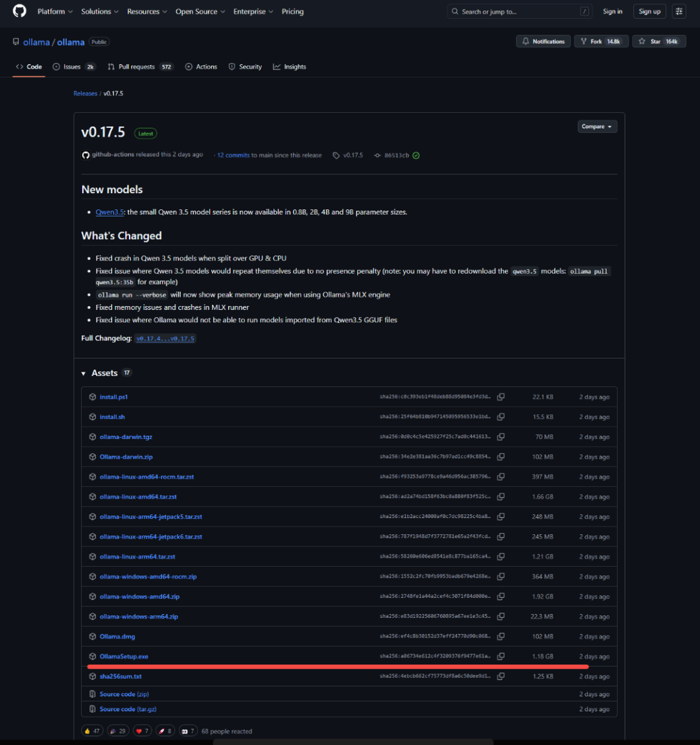Star the ollama repository
The width and height of the screenshot is (700, 745).
point(659,41)
